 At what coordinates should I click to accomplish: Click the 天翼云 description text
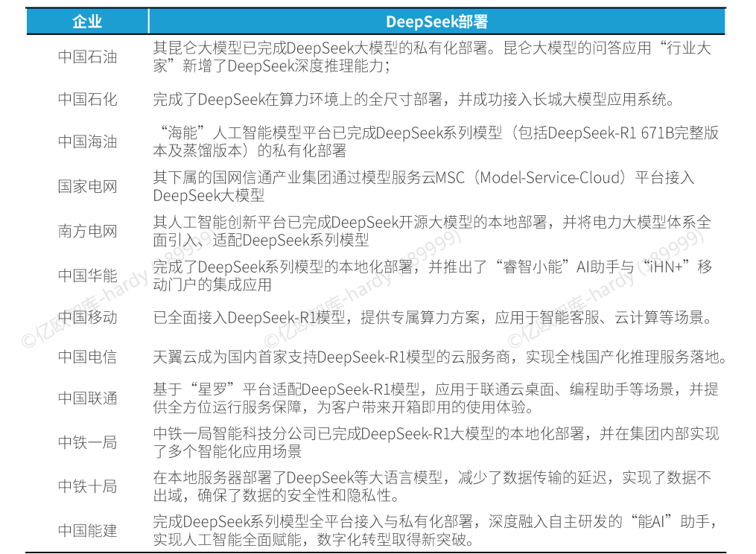click(439, 357)
